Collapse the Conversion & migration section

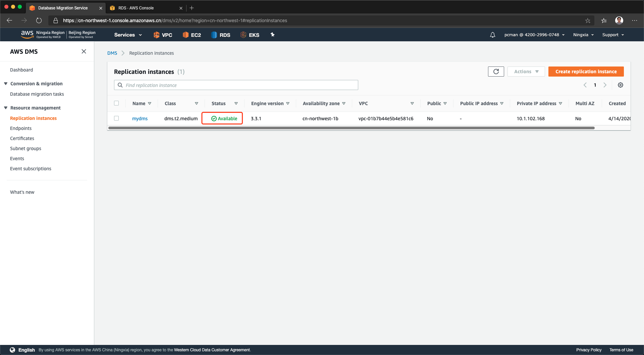6,84
